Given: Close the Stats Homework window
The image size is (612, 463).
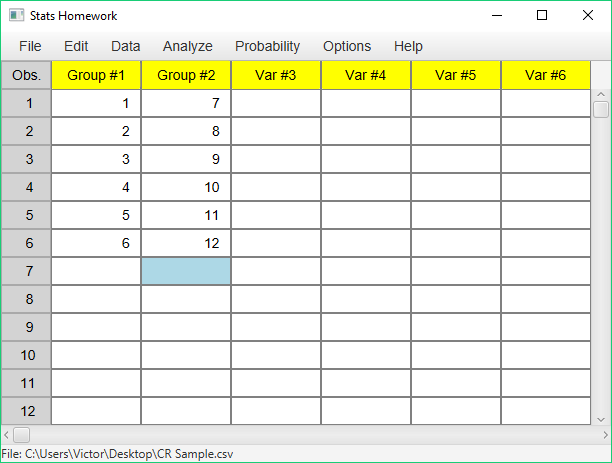Looking at the screenshot, I should click(x=588, y=15).
